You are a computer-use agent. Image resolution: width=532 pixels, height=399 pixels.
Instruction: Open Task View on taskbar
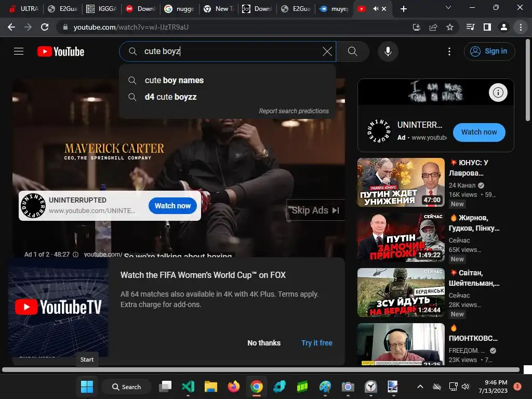click(166, 387)
